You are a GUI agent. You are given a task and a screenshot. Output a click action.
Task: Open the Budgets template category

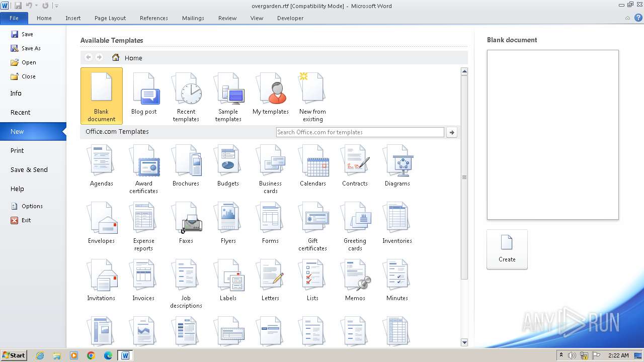tap(228, 166)
